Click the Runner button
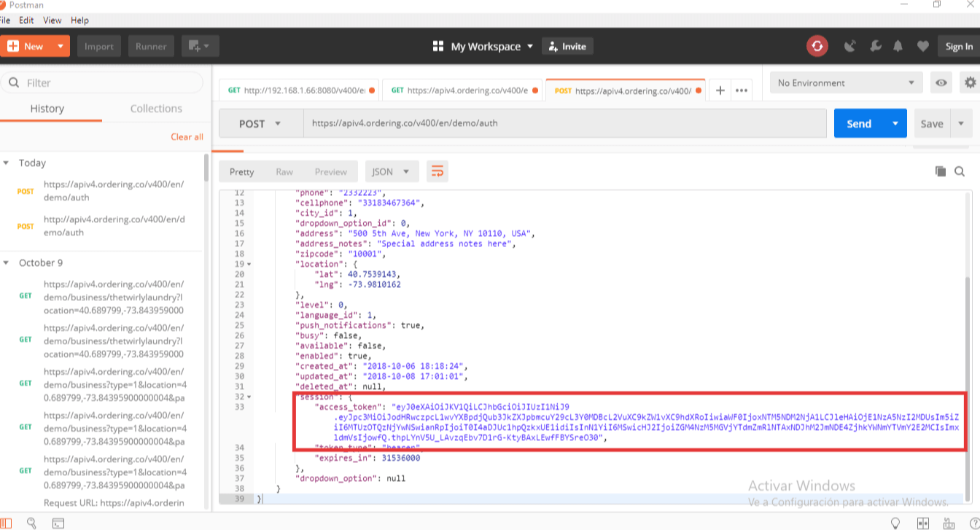 point(151,46)
